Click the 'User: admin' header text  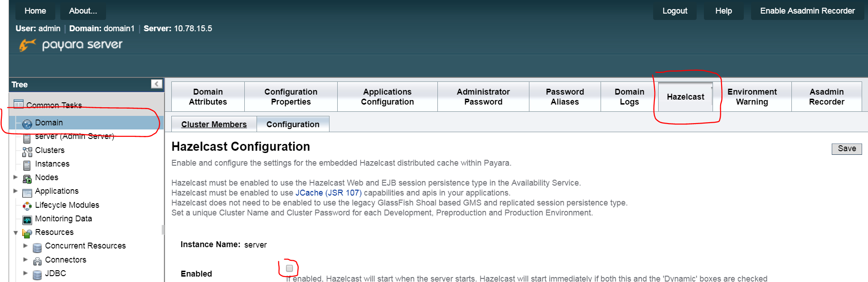coord(38,29)
